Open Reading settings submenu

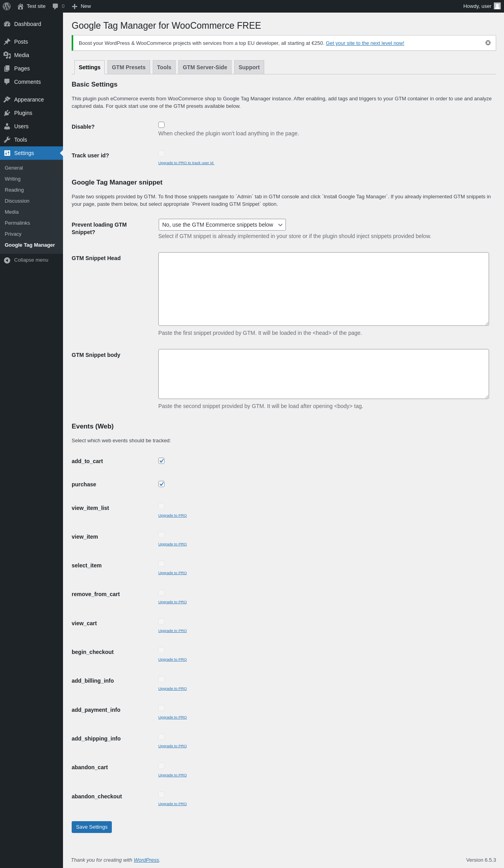tap(14, 190)
